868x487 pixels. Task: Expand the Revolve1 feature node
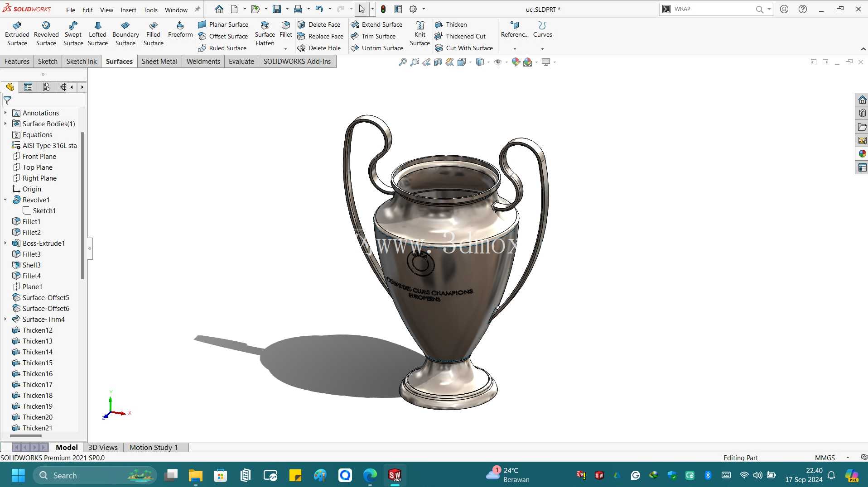click(5, 200)
